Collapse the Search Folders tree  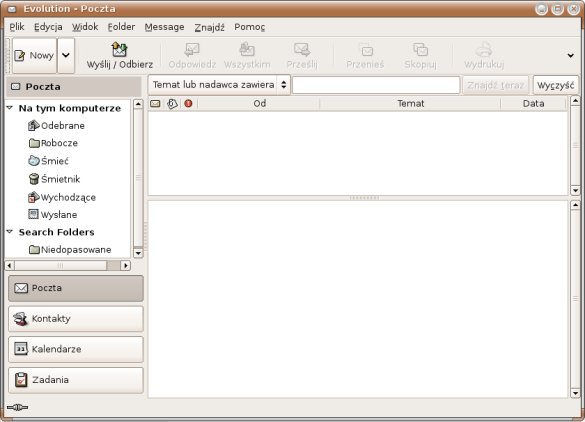pyautogui.click(x=10, y=232)
